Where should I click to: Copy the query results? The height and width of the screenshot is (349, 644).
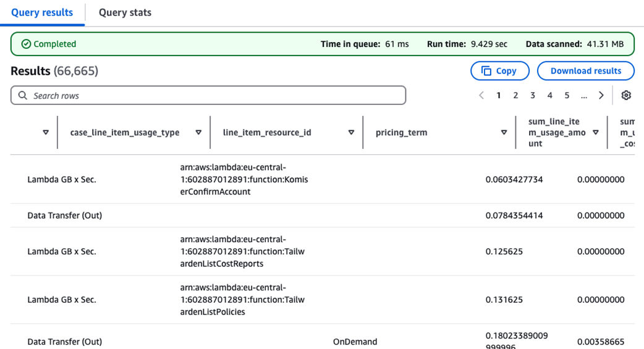[x=499, y=71]
